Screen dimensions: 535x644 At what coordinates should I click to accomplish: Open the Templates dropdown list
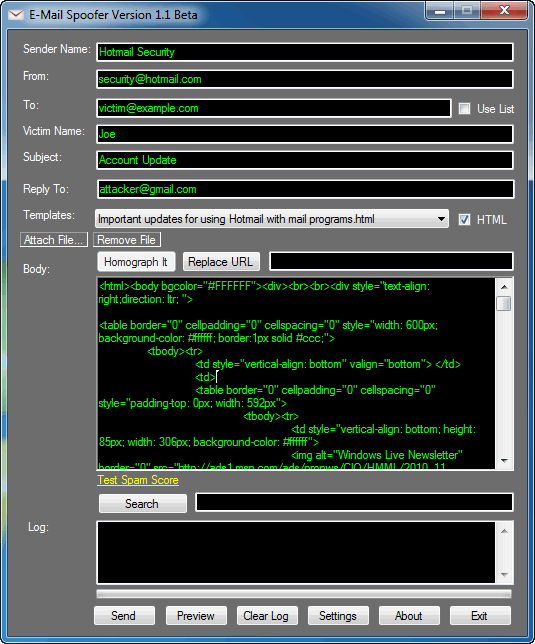coord(272,219)
